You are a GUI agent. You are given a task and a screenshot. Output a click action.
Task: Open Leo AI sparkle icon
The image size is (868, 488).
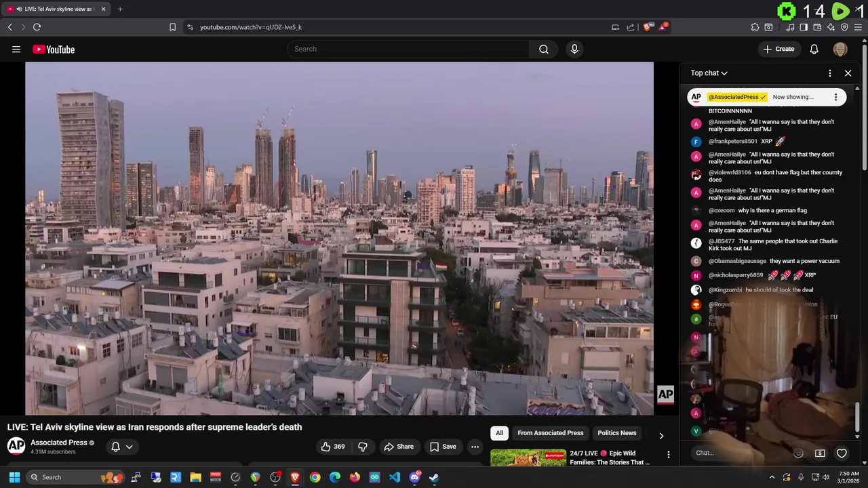click(x=831, y=27)
